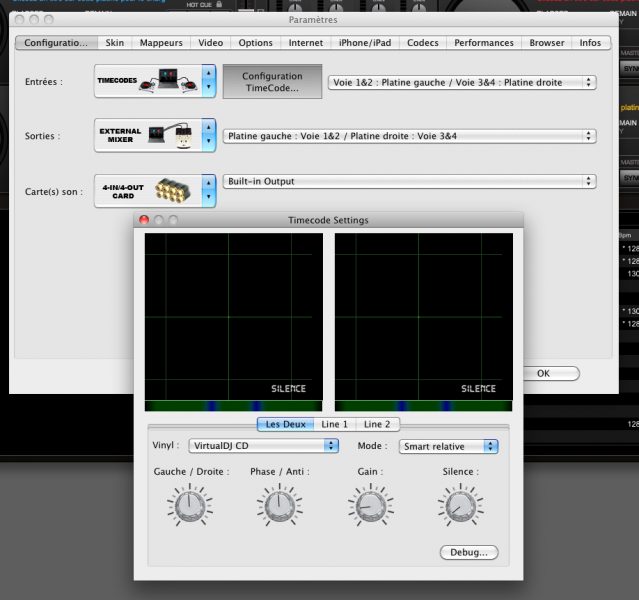639x600 pixels.
Task: Switch to the Internet tab
Action: tap(306, 43)
